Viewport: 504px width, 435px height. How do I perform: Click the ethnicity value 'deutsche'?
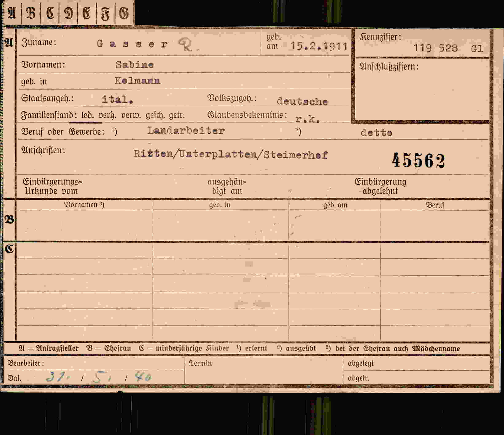tap(302, 101)
